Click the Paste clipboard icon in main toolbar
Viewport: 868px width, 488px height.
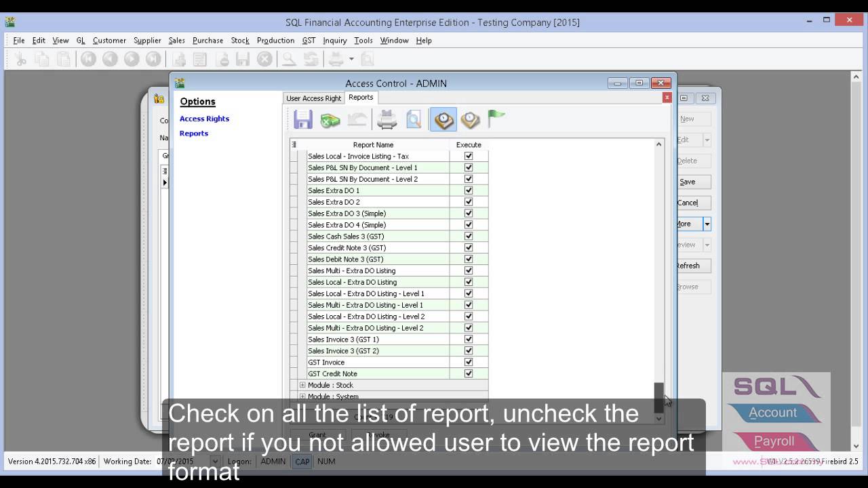click(x=64, y=59)
